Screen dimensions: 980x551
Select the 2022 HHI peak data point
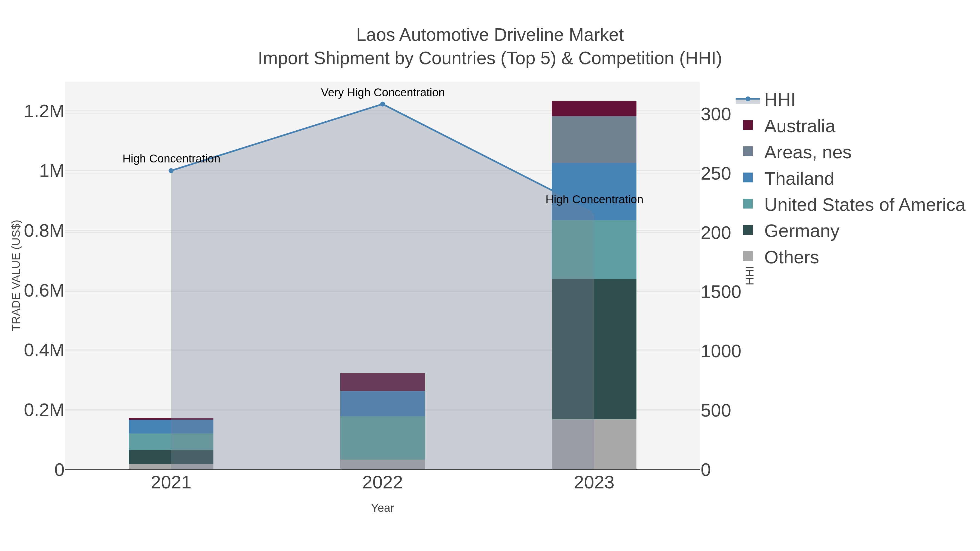pos(383,104)
